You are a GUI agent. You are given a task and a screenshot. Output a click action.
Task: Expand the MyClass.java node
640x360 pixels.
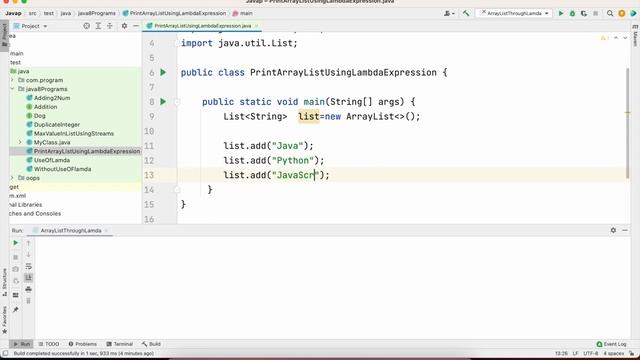click(x=20, y=142)
